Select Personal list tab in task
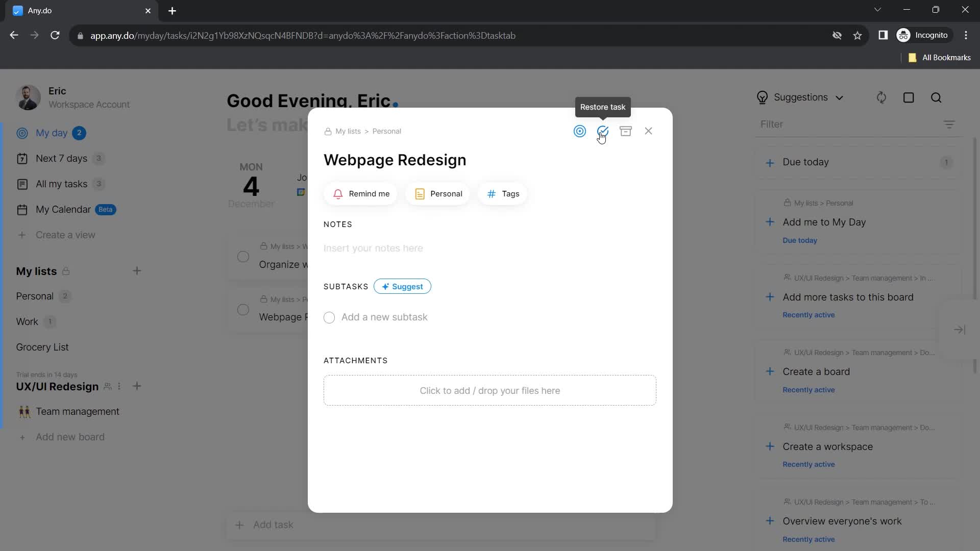 (438, 193)
